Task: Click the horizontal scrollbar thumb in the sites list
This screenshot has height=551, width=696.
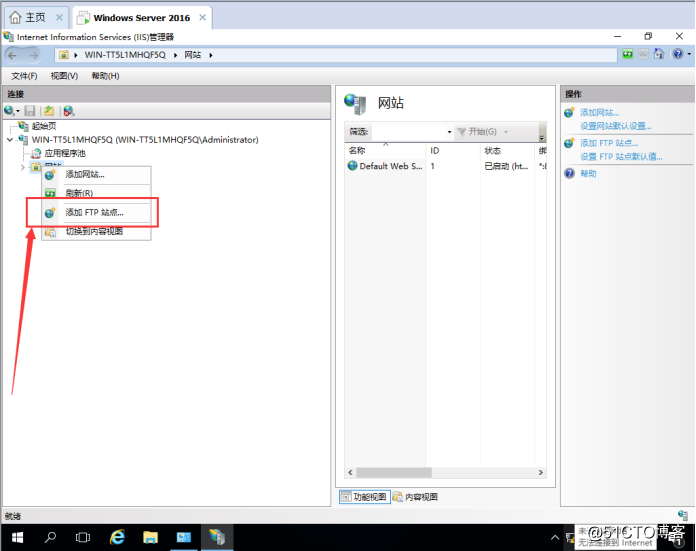Action: point(394,472)
